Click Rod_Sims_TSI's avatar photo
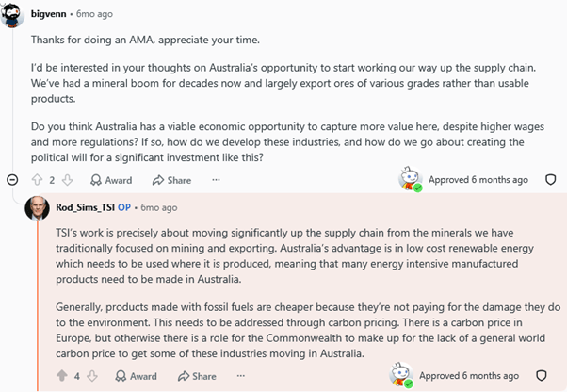Viewport: 567px width, 392px height. [38, 208]
